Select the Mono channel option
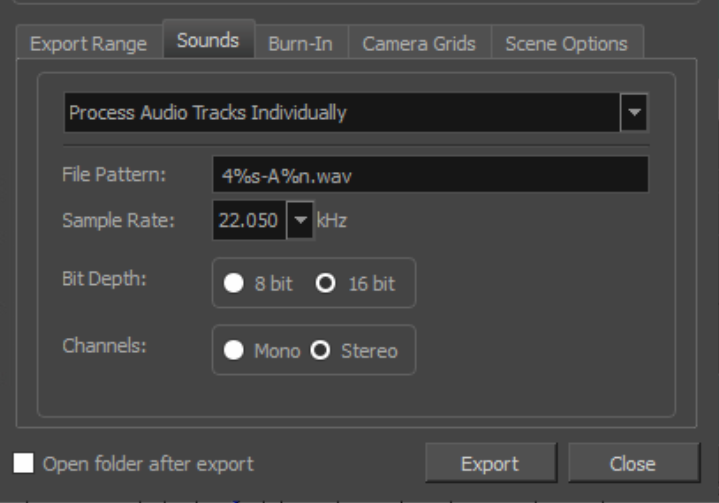Viewport: 719px width, 503px height. [x=233, y=350]
